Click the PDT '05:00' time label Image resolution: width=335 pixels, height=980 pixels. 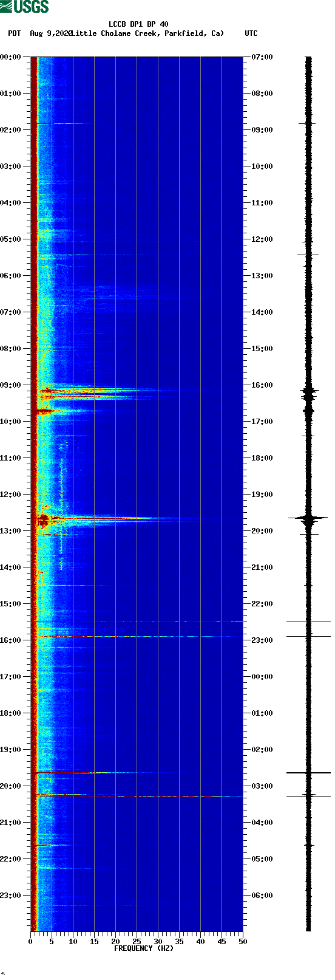click(11, 239)
